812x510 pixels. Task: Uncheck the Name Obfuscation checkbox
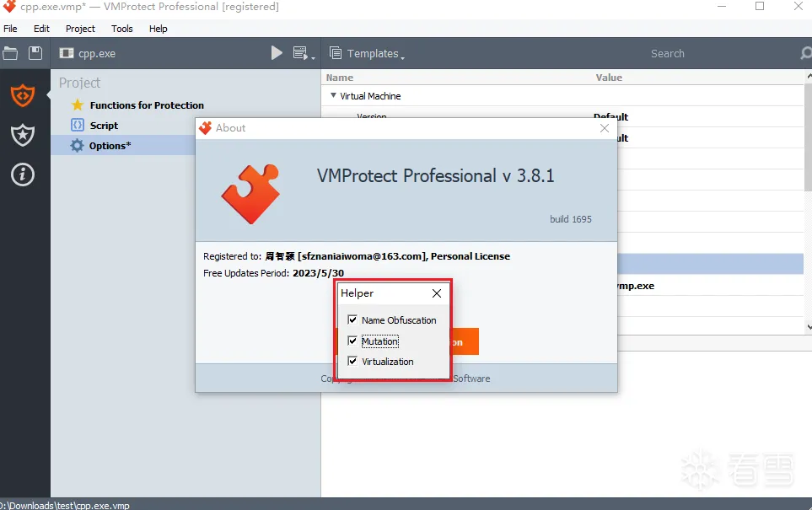tap(352, 319)
